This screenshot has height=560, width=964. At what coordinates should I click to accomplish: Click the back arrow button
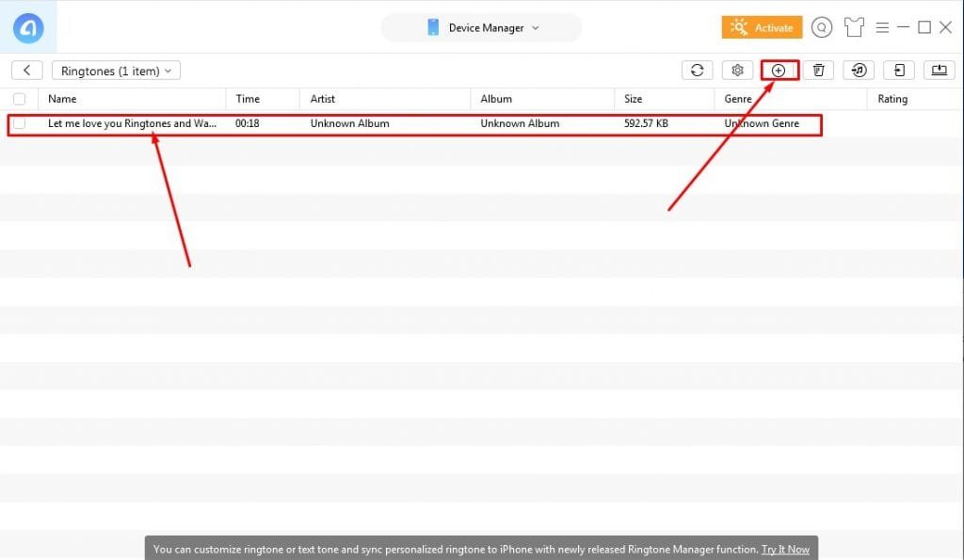pos(27,71)
